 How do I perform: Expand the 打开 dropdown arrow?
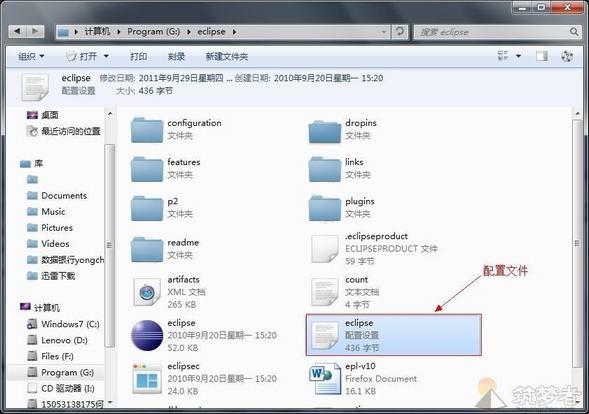(106, 56)
